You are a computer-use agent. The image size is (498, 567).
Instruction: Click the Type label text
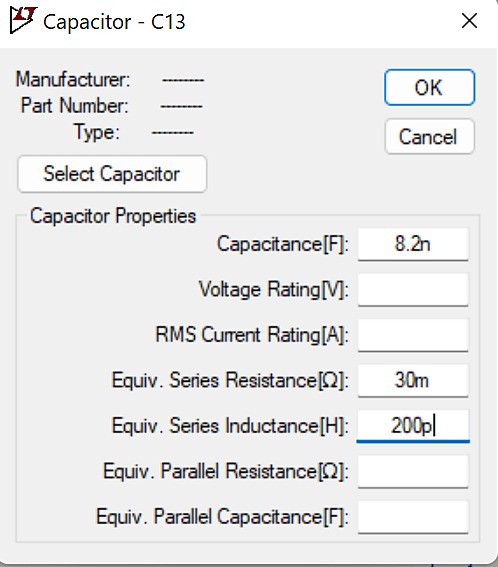tap(97, 132)
